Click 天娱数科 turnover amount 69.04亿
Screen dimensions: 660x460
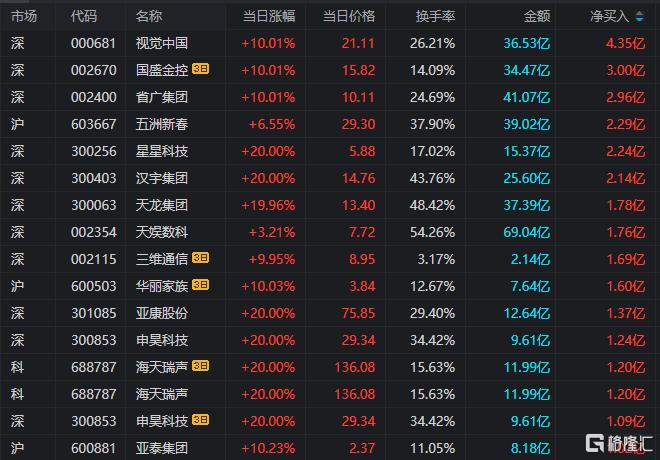click(x=527, y=232)
